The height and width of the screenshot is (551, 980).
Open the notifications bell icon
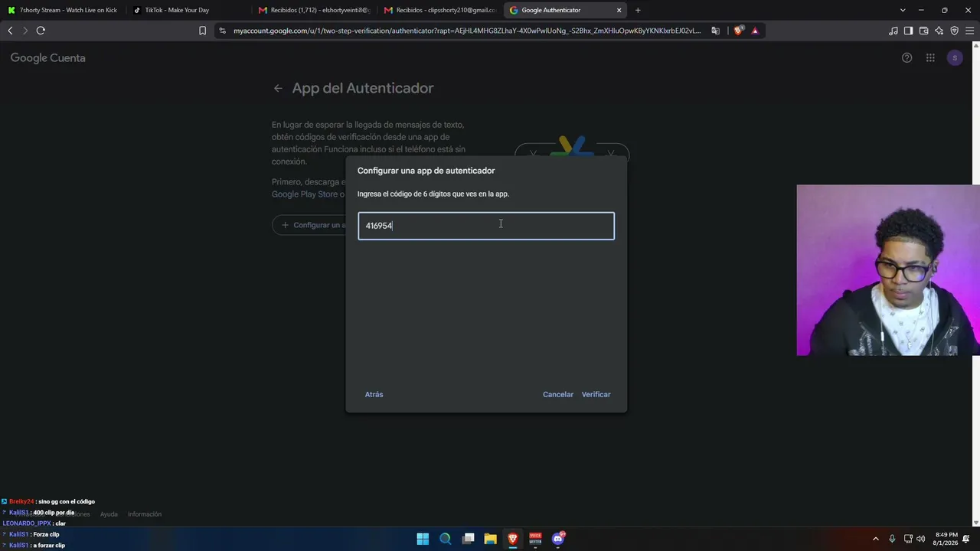(966, 539)
